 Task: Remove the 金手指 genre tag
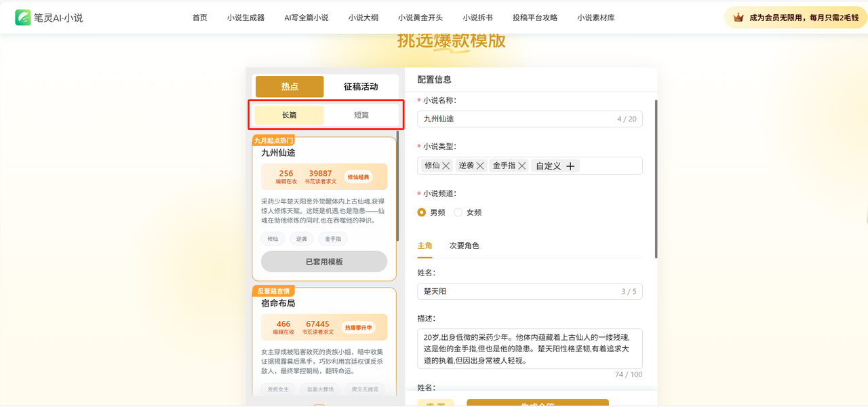(522, 166)
